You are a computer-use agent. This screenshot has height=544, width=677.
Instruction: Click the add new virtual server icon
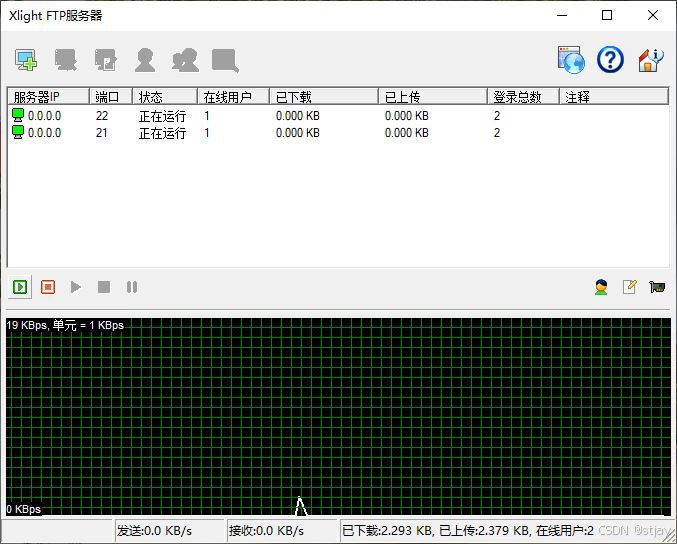(26, 60)
